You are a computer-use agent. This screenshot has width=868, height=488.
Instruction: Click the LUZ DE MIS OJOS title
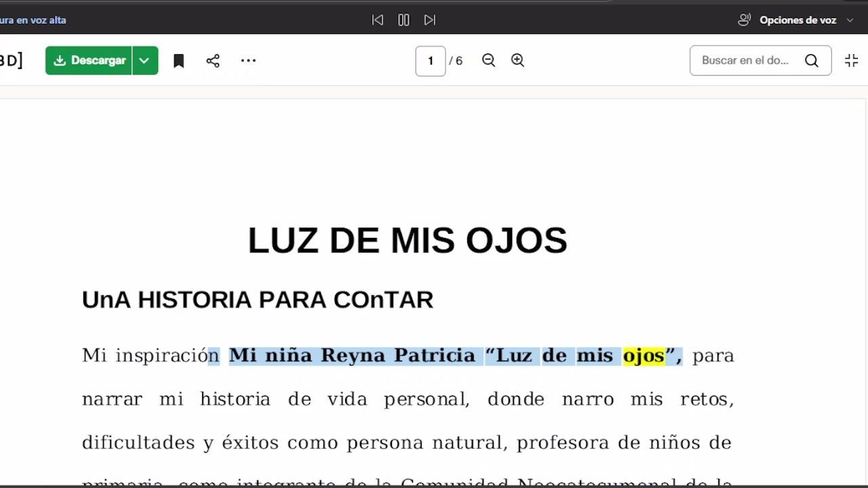point(407,241)
